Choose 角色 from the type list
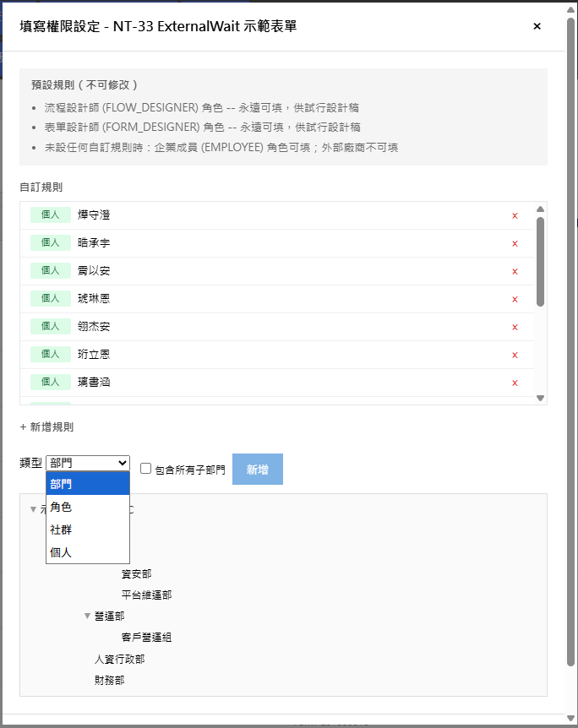578x728 pixels. [x=88, y=507]
